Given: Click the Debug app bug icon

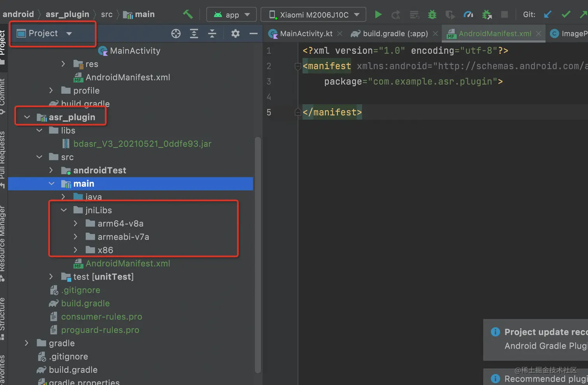Looking at the screenshot, I should [x=432, y=15].
